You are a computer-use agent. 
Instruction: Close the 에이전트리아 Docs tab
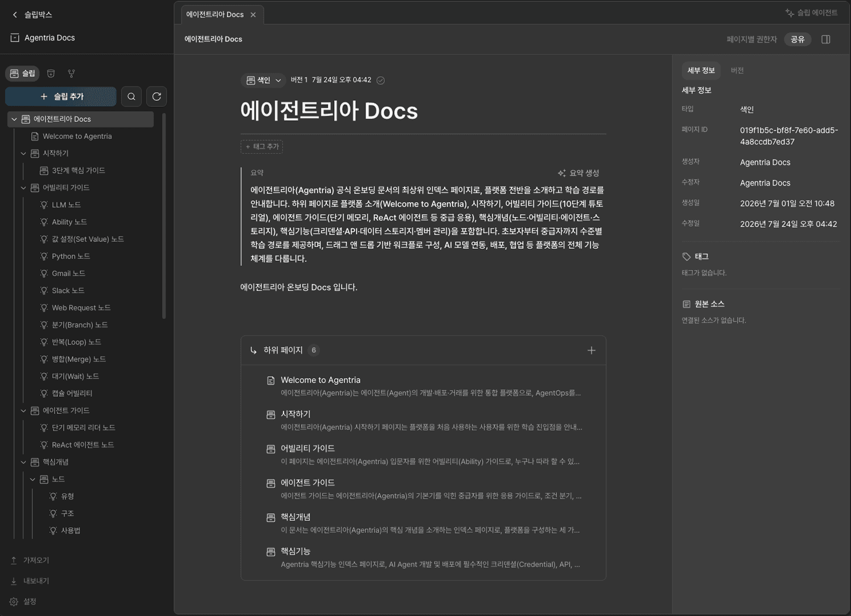pyautogui.click(x=253, y=15)
